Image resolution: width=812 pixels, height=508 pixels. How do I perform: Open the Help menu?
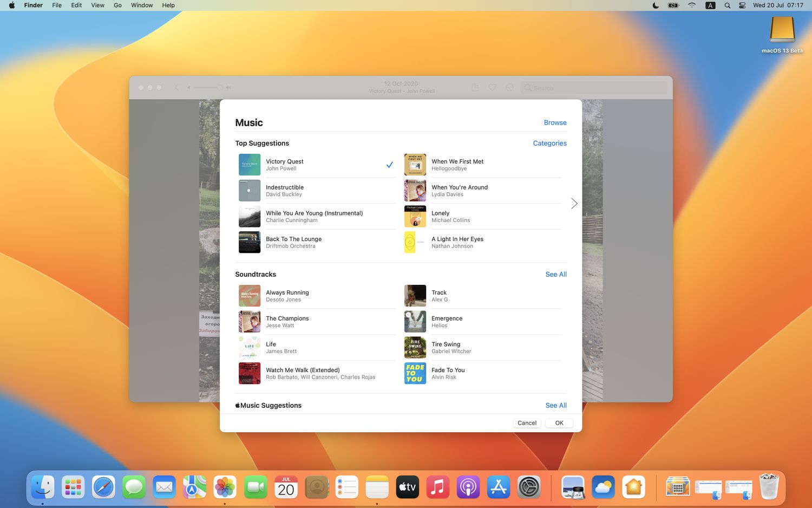coord(168,5)
